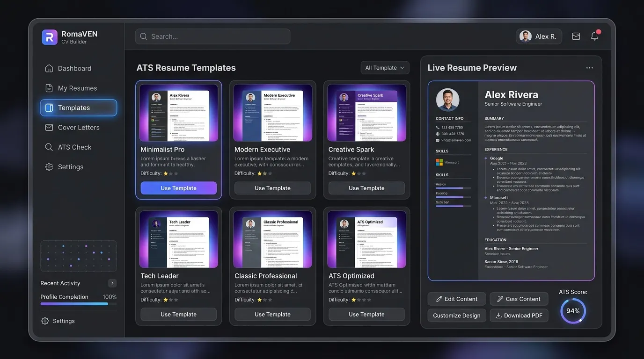Use the Tech Leader template
644x359 pixels.
pos(179,314)
